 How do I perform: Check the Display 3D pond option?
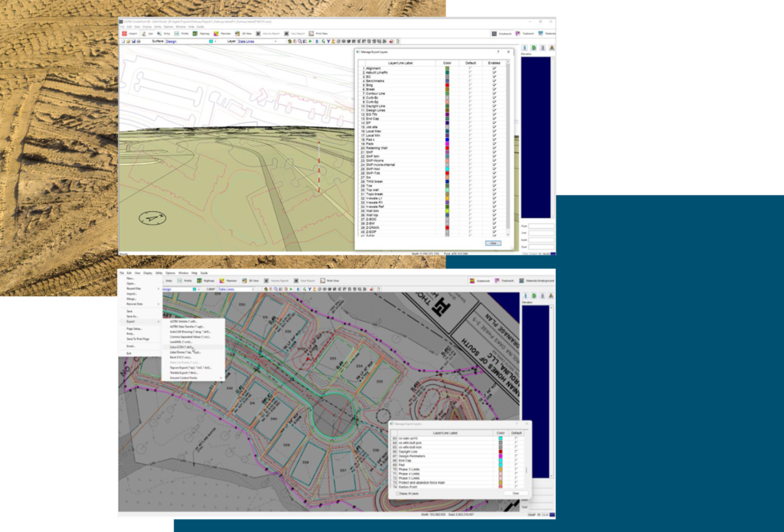pos(397,493)
